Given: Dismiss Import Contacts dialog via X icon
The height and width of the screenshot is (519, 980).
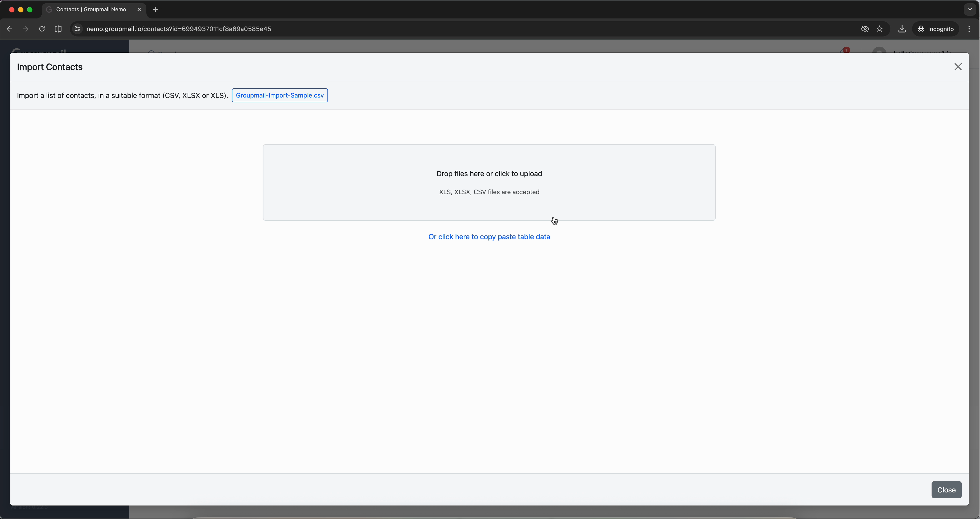Looking at the screenshot, I should point(958,67).
